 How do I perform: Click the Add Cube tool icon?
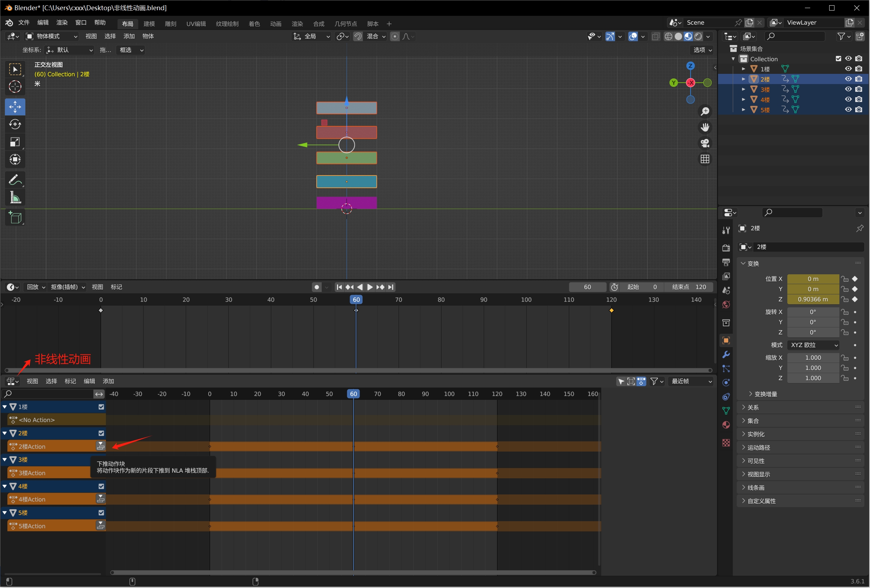(x=15, y=217)
